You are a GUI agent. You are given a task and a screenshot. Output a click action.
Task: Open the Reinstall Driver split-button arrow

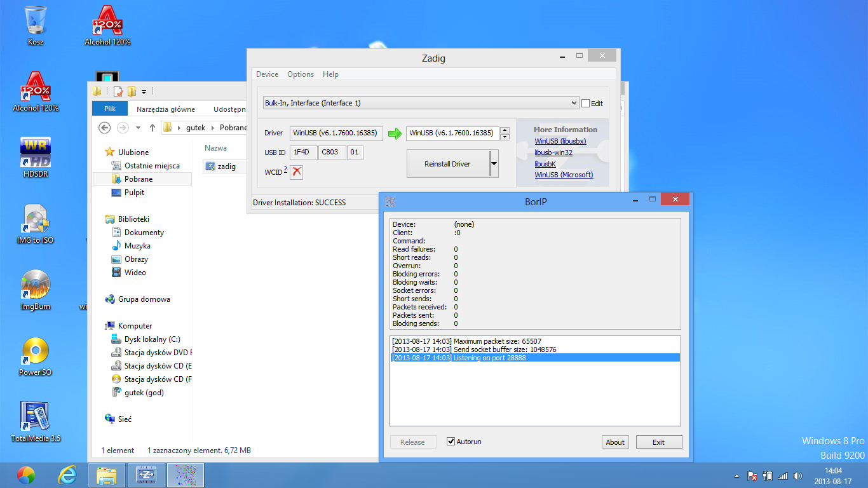[494, 164]
